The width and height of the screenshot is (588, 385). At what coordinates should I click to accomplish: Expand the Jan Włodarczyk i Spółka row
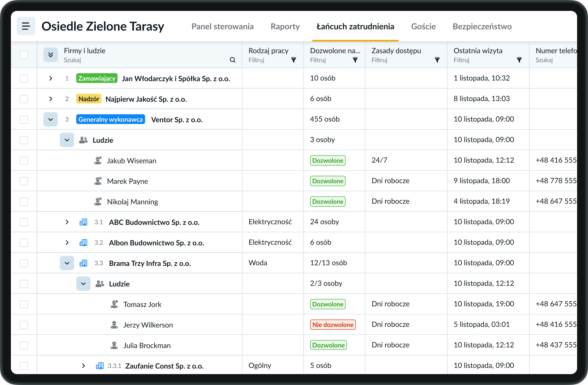(x=51, y=78)
